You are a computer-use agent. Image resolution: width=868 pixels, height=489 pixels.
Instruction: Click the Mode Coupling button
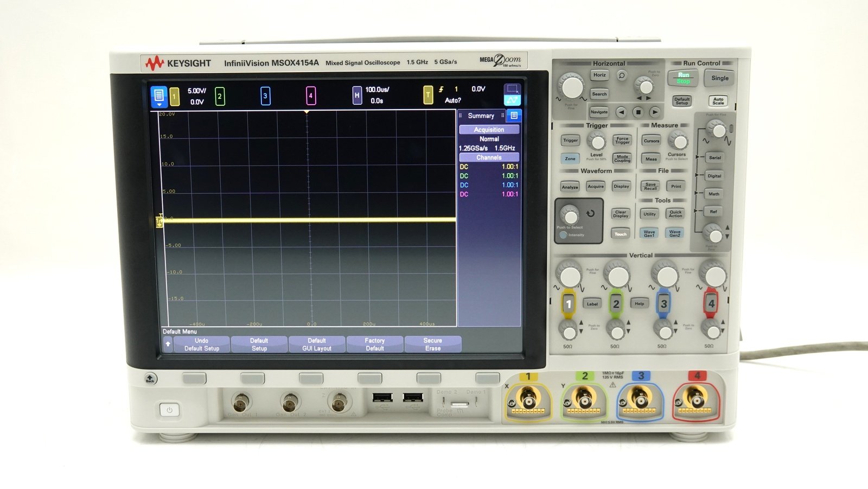(622, 158)
